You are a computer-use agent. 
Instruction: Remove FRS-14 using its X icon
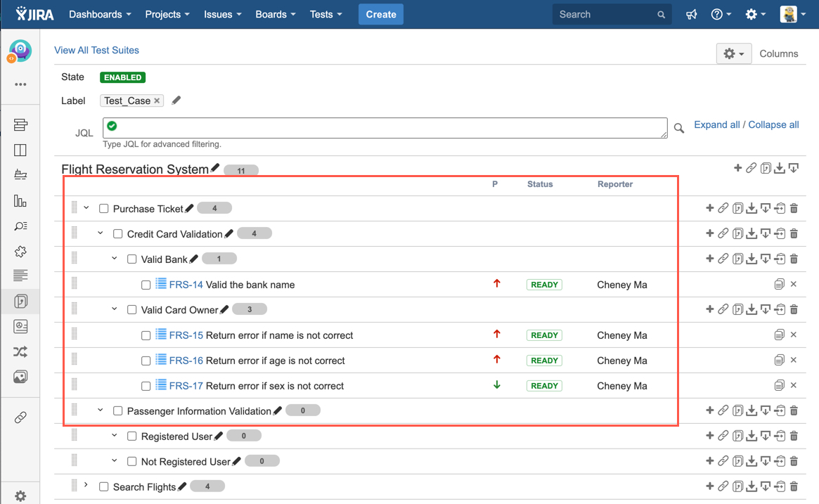(x=794, y=284)
